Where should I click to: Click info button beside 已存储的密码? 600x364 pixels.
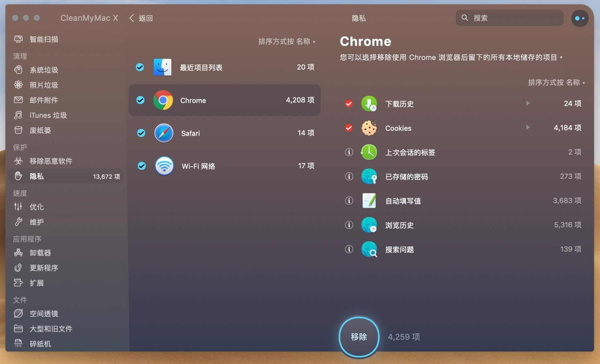click(349, 176)
